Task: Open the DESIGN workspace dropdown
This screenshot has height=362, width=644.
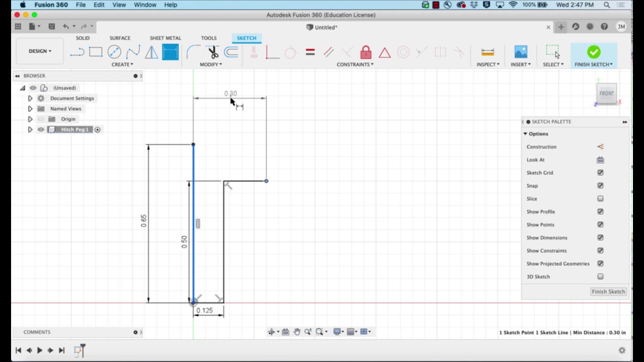Action: [40, 51]
